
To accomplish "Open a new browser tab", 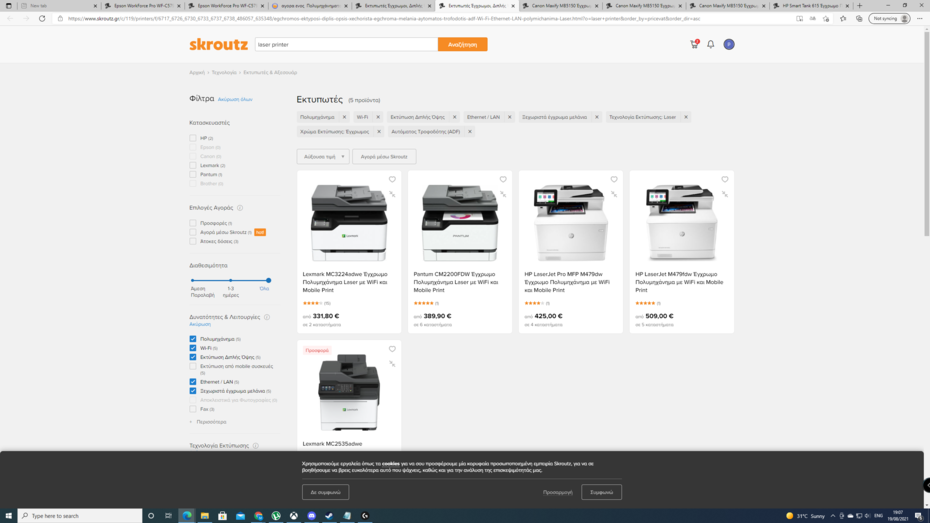I will (859, 5).
